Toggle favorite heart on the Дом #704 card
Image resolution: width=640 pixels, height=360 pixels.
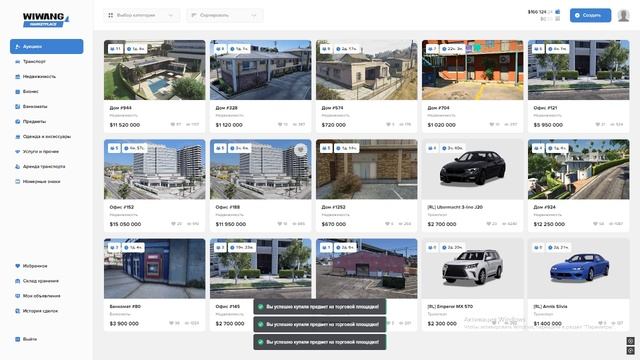click(x=492, y=124)
